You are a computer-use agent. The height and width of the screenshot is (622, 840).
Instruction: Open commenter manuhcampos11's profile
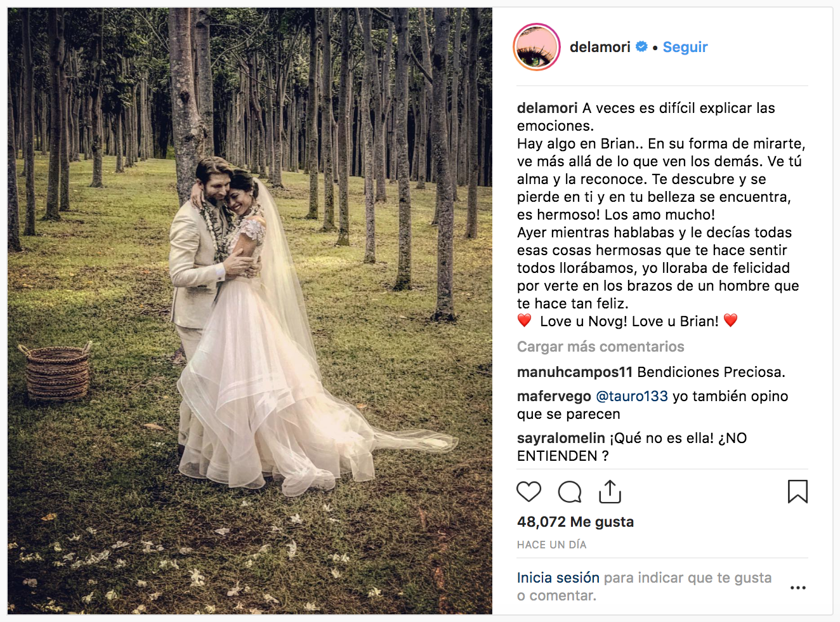coord(575,372)
